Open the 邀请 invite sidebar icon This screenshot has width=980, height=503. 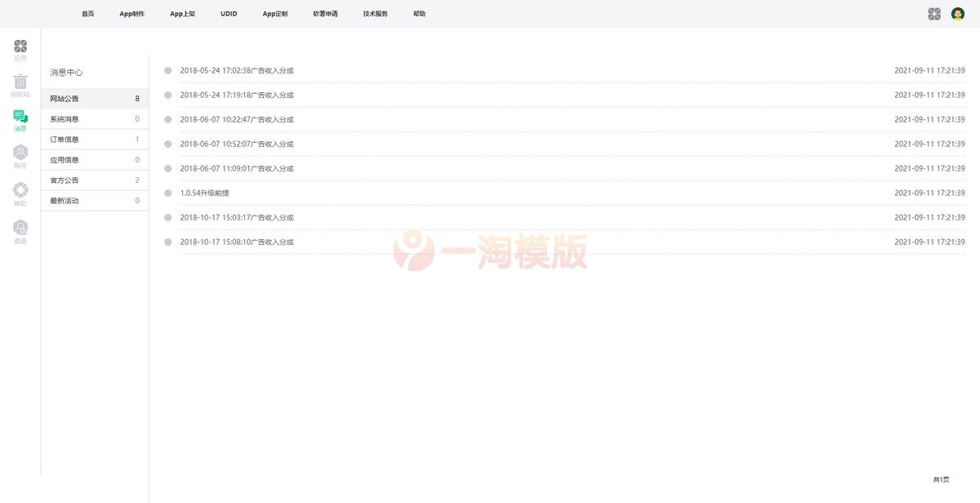20,229
